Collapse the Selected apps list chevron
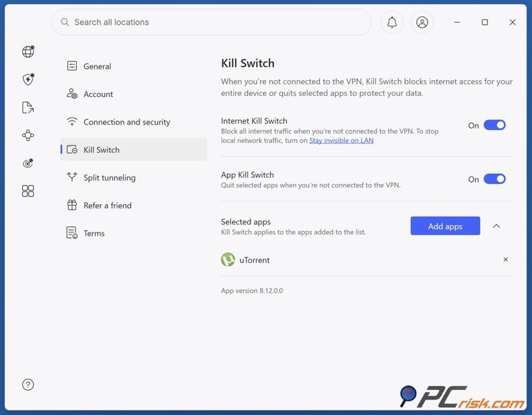The width and height of the screenshot is (532, 415). 496,226
